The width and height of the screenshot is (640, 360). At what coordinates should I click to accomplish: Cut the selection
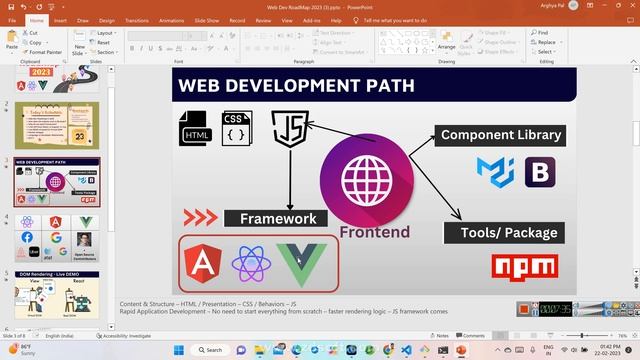[x=30, y=33]
